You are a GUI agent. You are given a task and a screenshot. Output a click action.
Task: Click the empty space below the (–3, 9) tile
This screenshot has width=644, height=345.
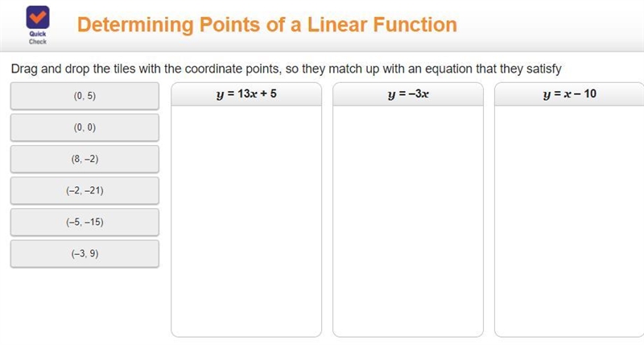tap(85, 304)
